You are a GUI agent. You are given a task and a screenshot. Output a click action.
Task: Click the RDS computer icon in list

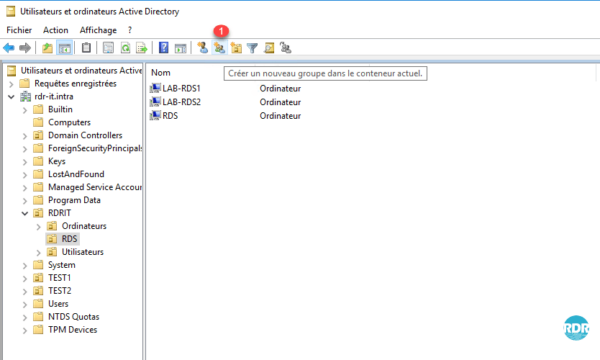[x=155, y=116]
